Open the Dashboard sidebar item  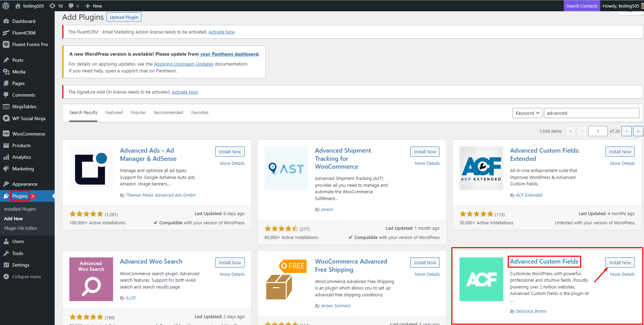[24, 21]
